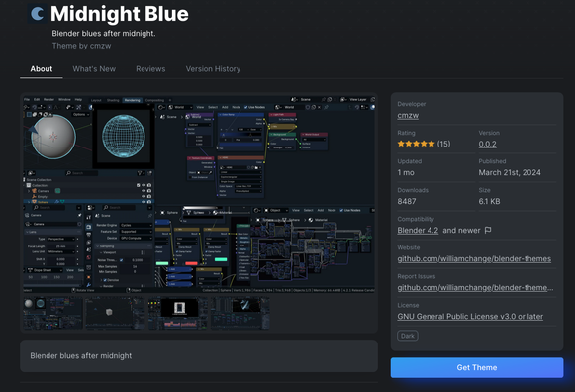Open the Report Issues github link
575x392 pixels.
(475, 287)
